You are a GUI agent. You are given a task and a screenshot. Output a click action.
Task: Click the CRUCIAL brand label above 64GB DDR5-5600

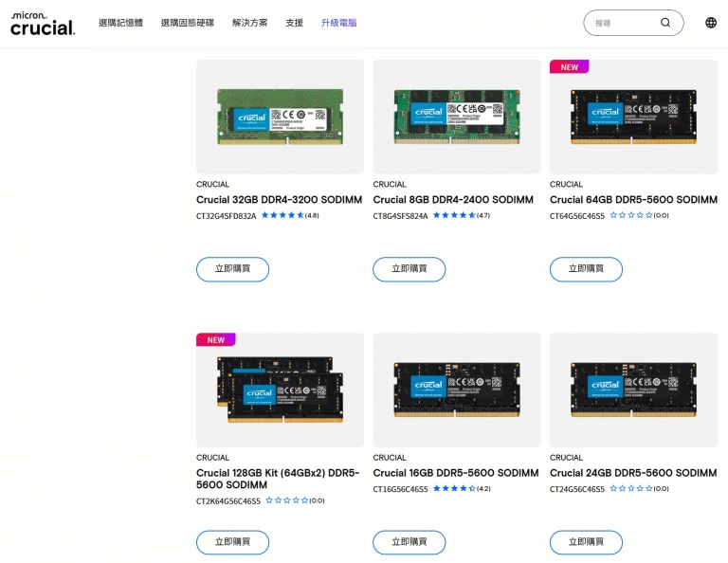tap(567, 184)
